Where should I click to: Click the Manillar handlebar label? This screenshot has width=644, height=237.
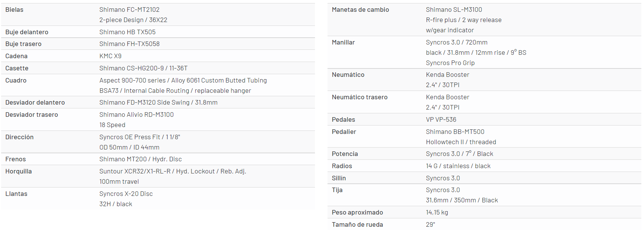coord(343,42)
